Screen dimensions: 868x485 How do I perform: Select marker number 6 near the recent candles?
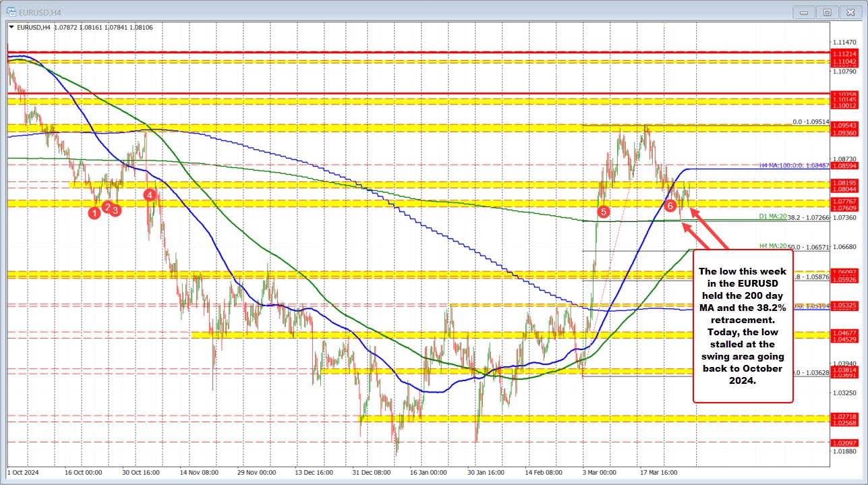670,206
